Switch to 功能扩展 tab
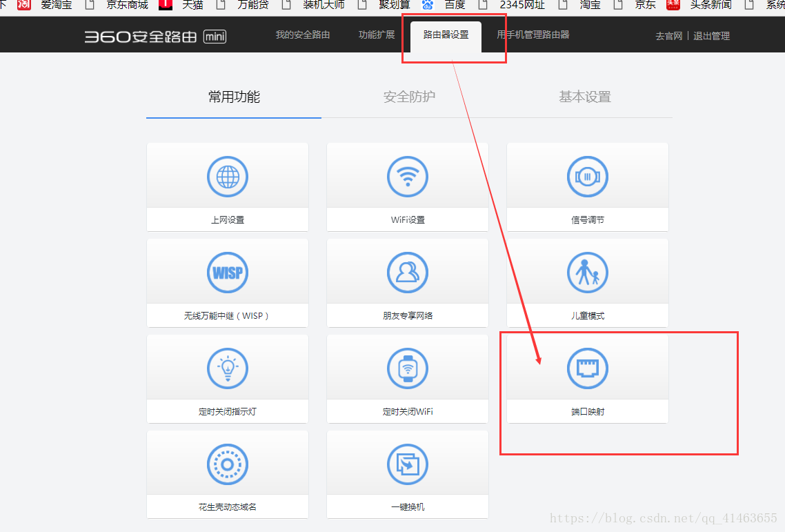The height and width of the screenshot is (532, 785). click(x=377, y=35)
